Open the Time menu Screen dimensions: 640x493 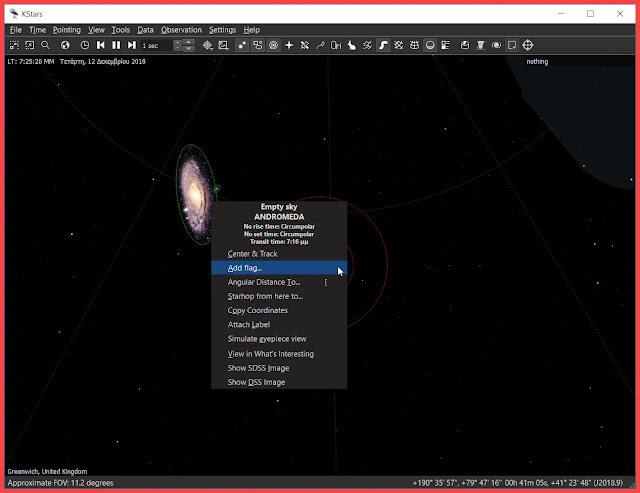click(38, 30)
